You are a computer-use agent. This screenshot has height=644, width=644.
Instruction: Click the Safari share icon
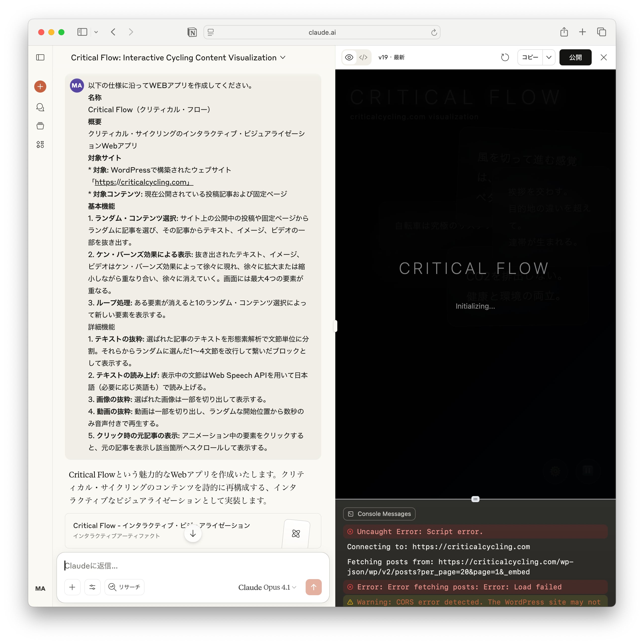[564, 32]
